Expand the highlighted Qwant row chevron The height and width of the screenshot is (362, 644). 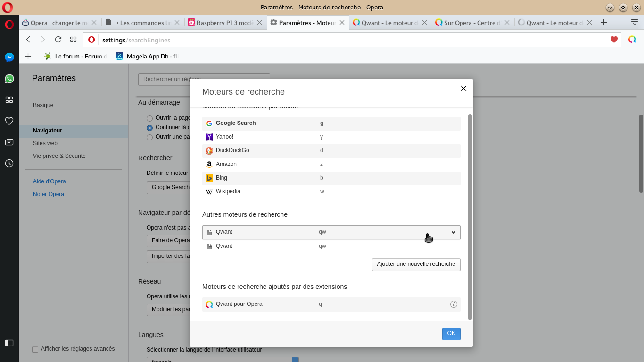pos(454,232)
